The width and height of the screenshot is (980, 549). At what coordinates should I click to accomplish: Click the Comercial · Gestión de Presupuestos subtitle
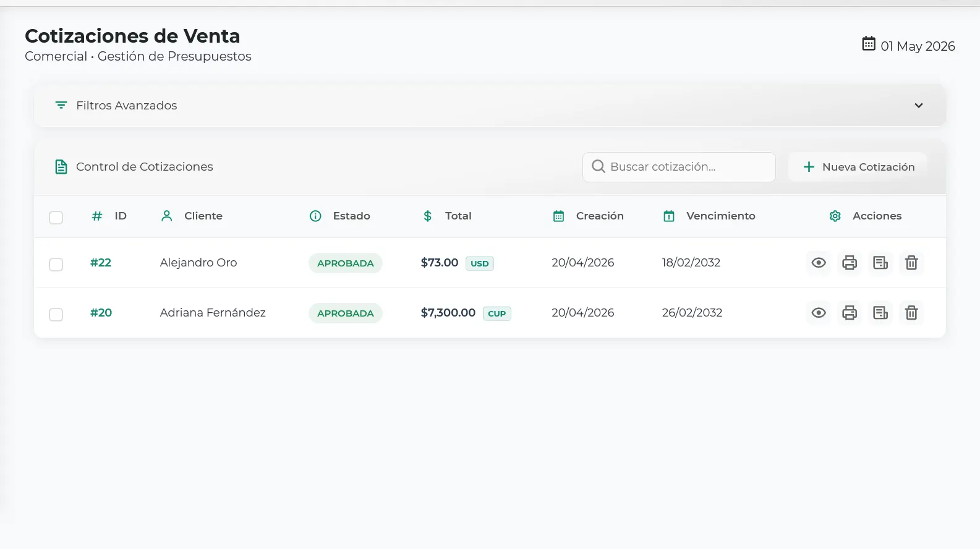[138, 56]
